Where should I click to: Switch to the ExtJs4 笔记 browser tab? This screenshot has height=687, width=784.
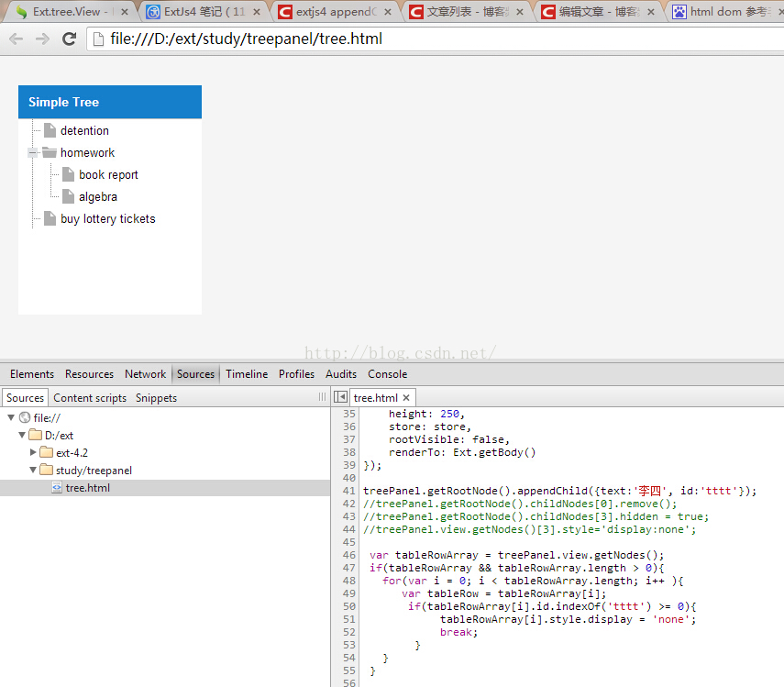pyautogui.click(x=204, y=12)
